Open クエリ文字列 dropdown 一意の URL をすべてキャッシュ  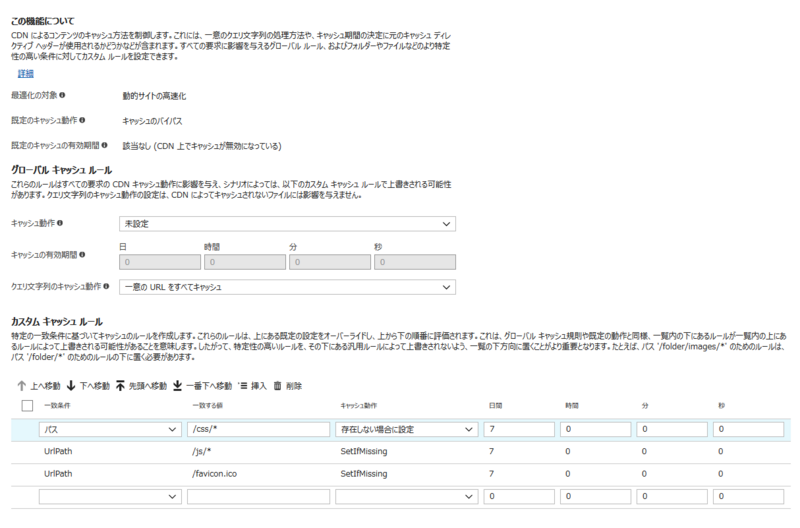[287, 287]
